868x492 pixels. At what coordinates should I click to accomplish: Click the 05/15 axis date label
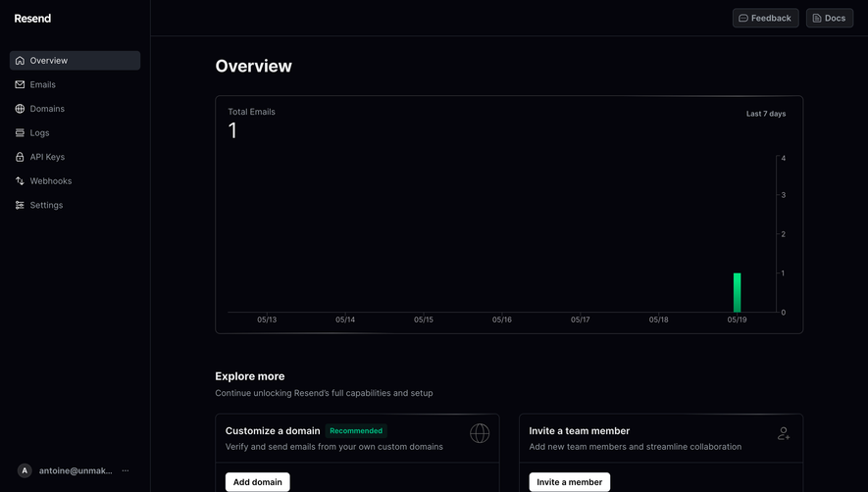pyautogui.click(x=424, y=320)
